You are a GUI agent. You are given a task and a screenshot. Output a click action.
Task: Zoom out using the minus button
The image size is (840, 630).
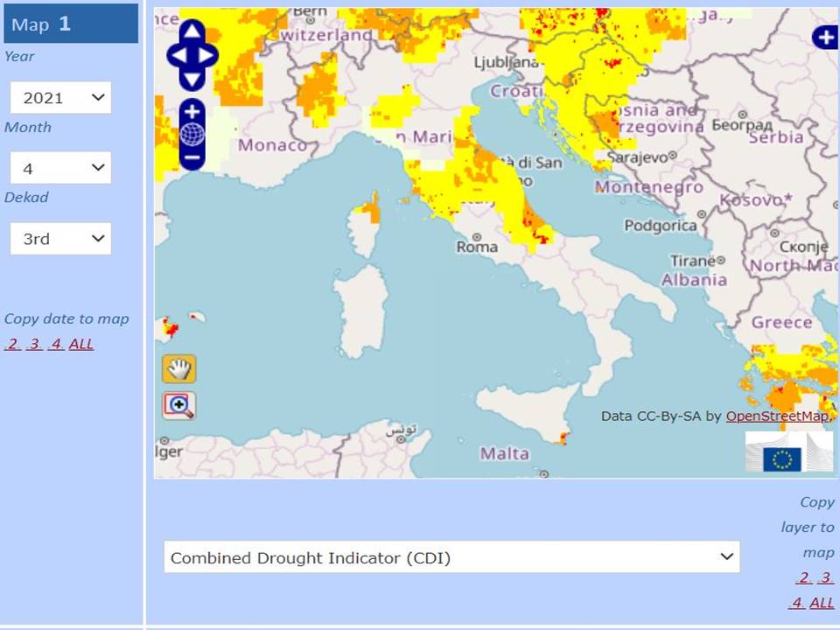(192, 157)
